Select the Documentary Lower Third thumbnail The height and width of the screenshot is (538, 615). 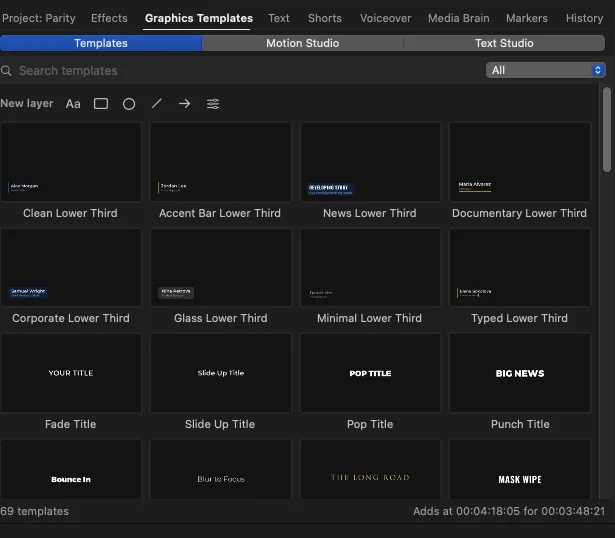(520, 162)
